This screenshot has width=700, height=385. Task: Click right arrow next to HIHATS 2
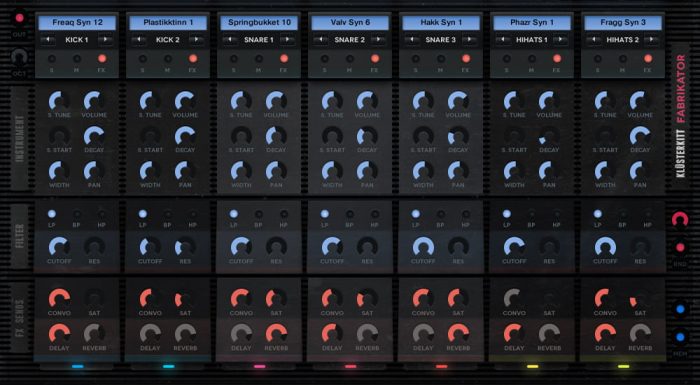[651, 40]
